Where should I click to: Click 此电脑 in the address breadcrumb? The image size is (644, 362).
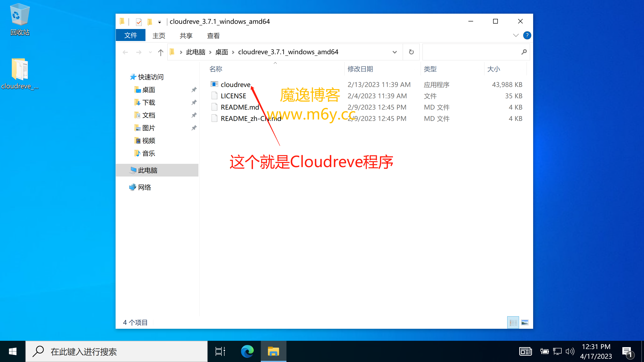click(x=196, y=52)
